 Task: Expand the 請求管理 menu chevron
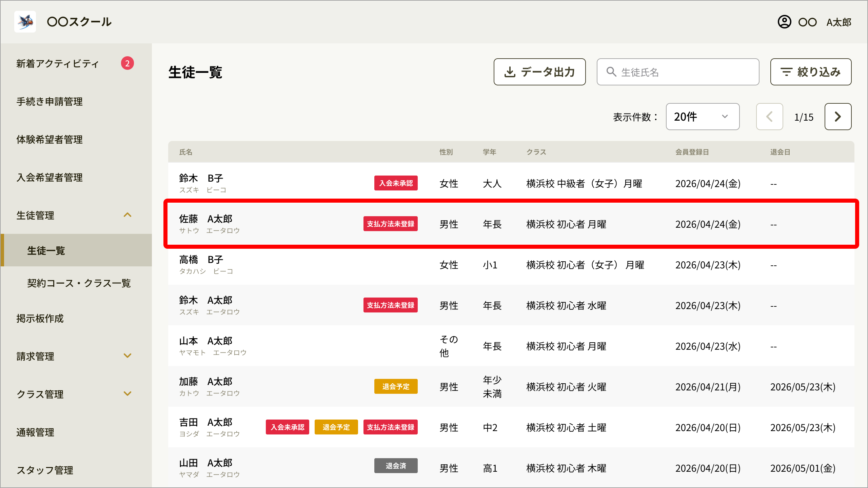point(127,356)
